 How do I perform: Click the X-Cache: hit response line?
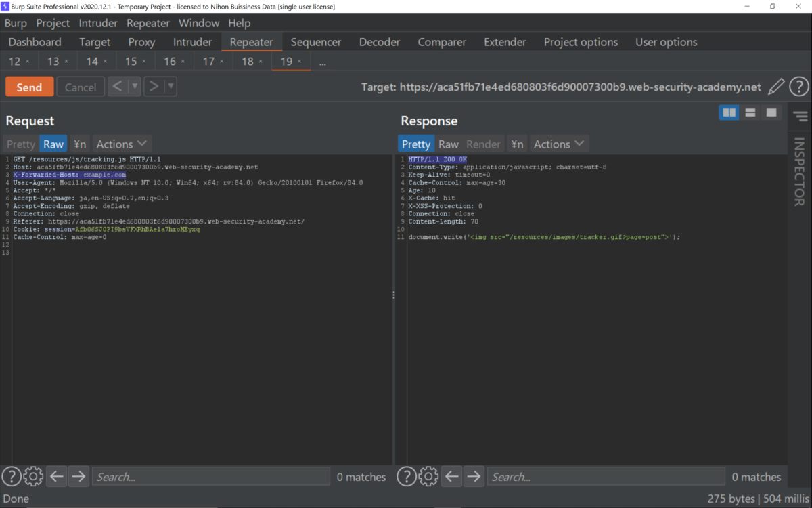[x=432, y=198]
